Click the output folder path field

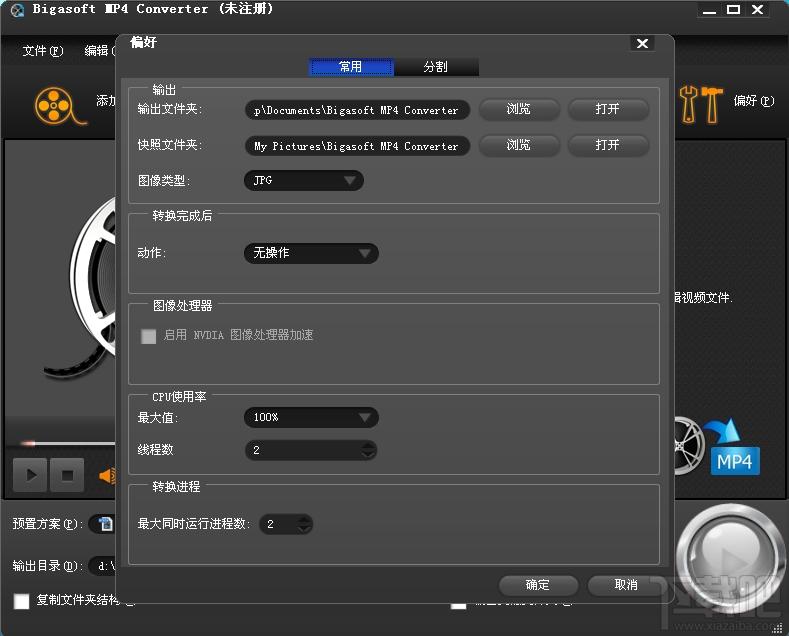click(x=357, y=110)
